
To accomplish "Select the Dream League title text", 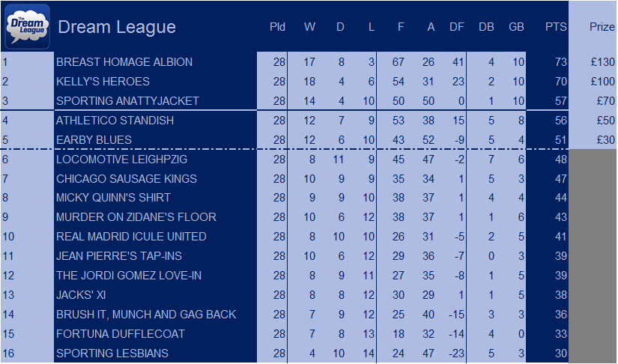I will [117, 27].
